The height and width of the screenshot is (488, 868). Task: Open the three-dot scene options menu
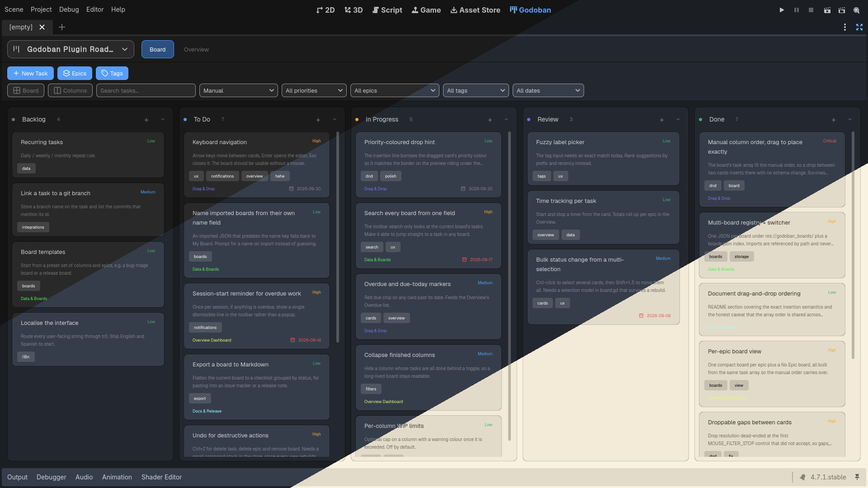(x=844, y=27)
